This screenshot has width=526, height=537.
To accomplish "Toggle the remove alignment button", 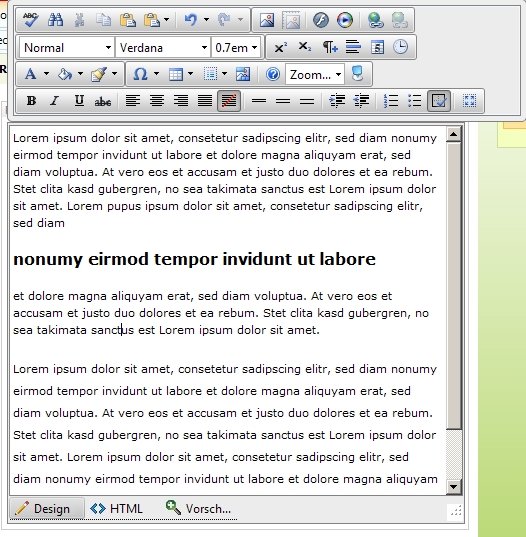I will (x=229, y=101).
